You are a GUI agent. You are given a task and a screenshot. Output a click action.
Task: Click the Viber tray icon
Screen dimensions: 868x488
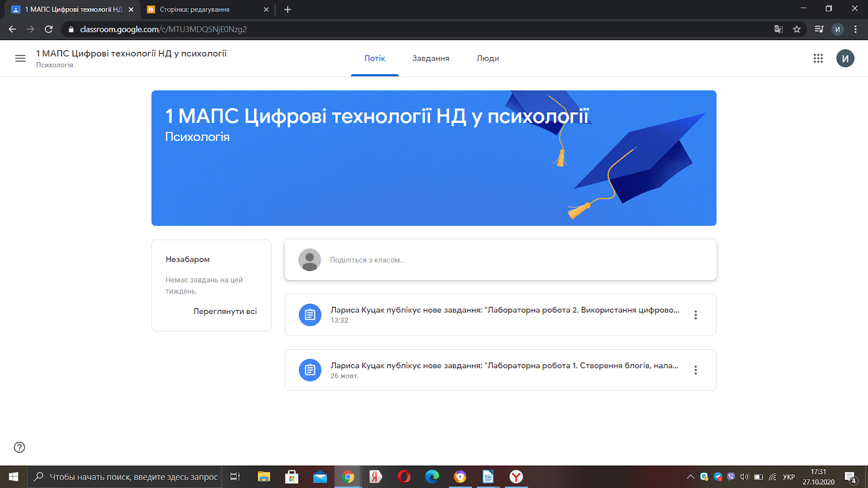731,477
